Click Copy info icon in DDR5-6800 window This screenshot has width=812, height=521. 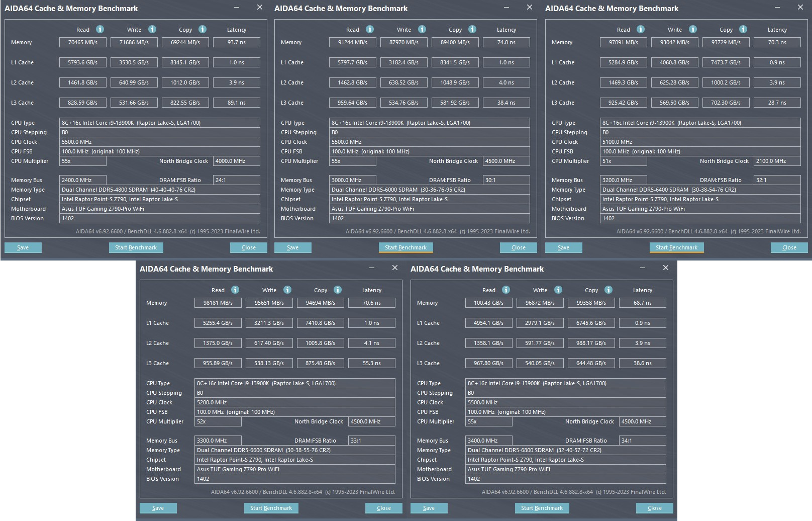tap(608, 290)
